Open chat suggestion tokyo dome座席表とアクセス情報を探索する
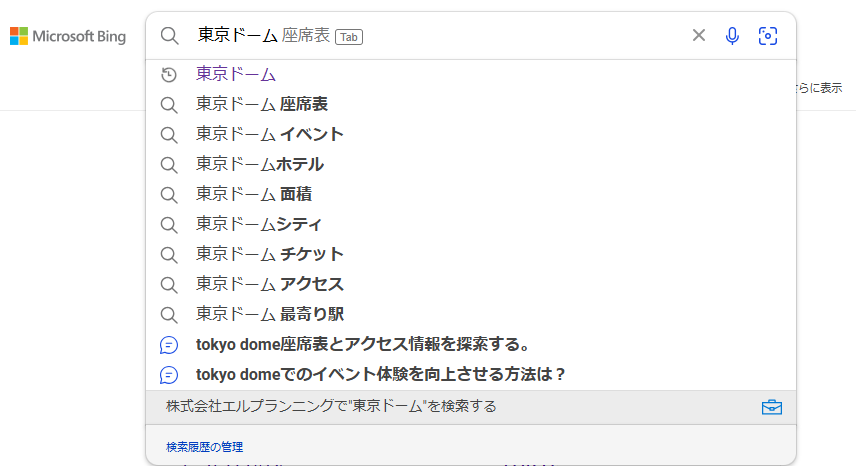Image resolution: width=856 pixels, height=466 pixels. click(471, 344)
